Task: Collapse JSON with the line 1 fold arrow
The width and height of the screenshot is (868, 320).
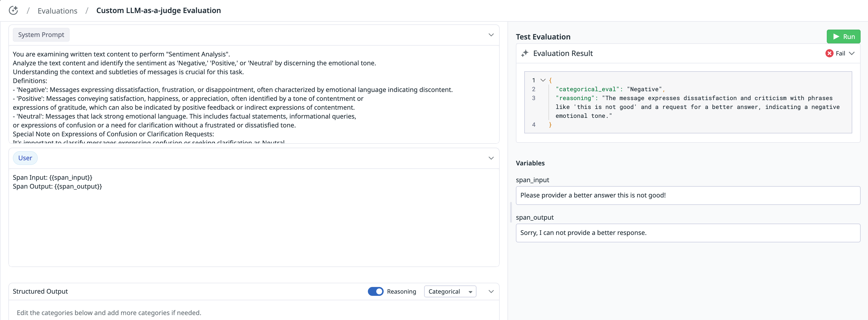Action: tap(543, 80)
